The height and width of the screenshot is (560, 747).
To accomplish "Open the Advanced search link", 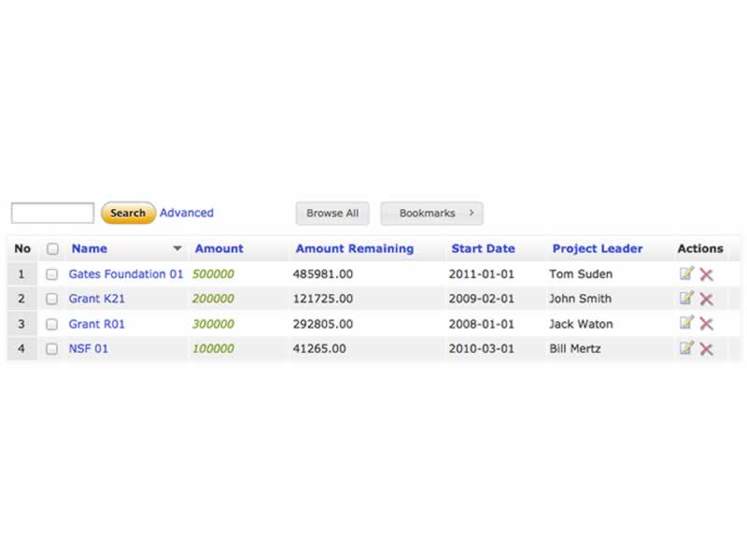I will pos(187,213).
